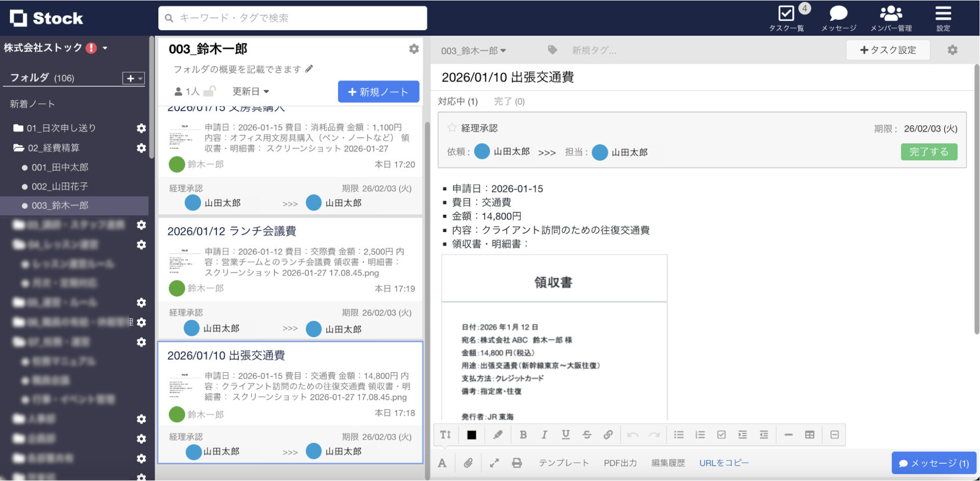This screenshot has width=980, height=481.
Task: Star the 経理承認 task as favorite
Action: 451,128
